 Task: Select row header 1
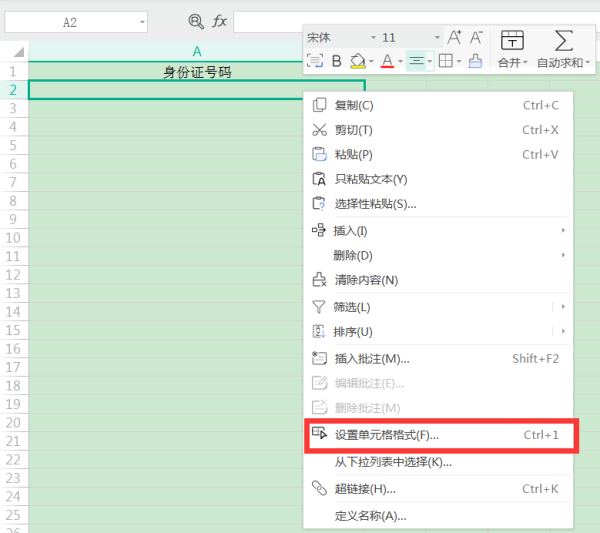(14, 71)
